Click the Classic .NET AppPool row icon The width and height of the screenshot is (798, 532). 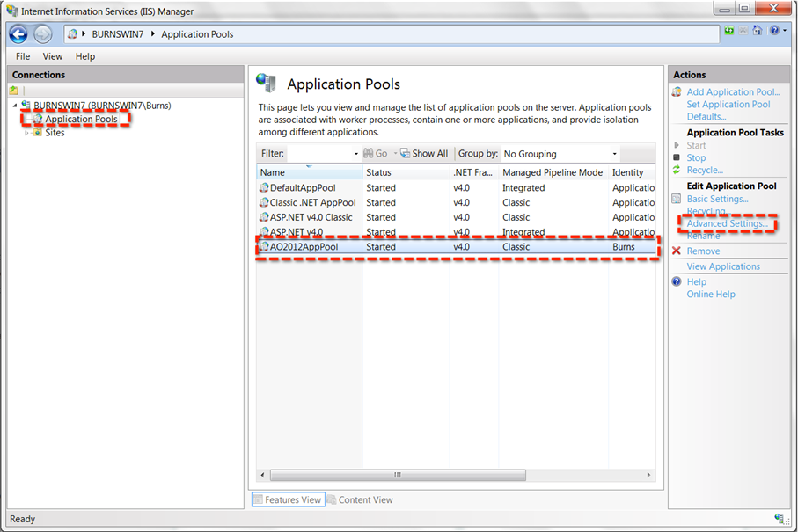(264, 202)
